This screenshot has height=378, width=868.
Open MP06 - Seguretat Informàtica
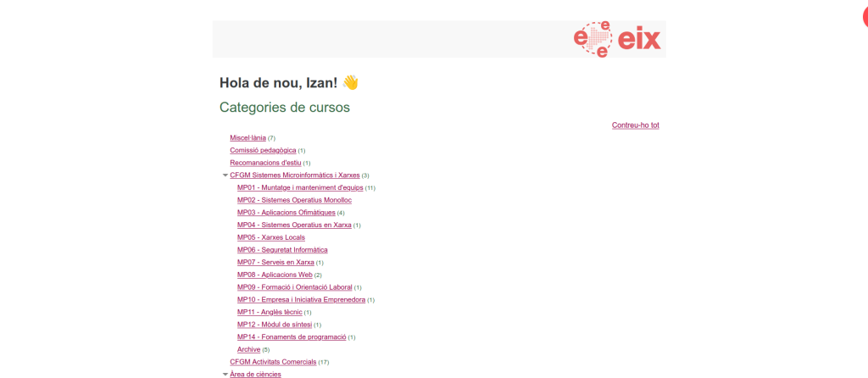(282, 250)
